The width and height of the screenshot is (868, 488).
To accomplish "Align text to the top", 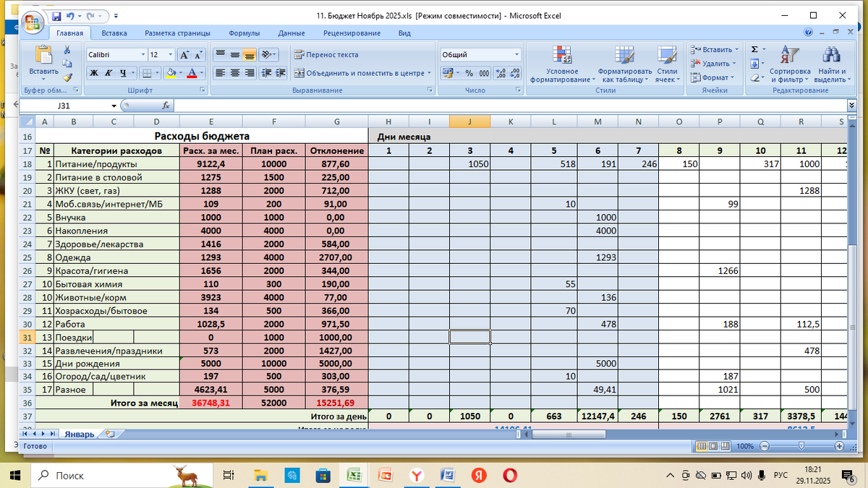I will (x=220, y=55).
